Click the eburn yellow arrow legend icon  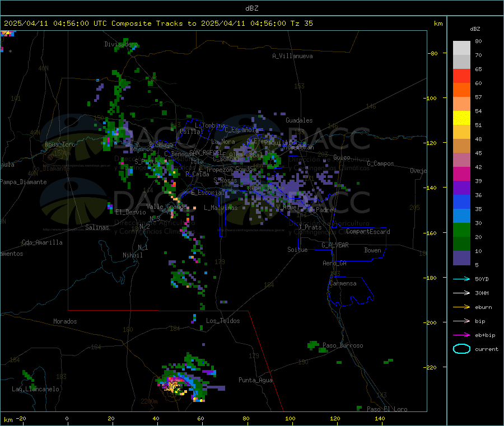(461, 307)
